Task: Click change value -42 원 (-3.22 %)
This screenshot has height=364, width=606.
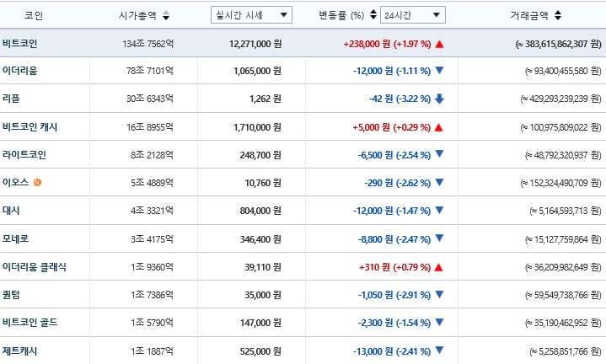Action: (x=400, y=99)
